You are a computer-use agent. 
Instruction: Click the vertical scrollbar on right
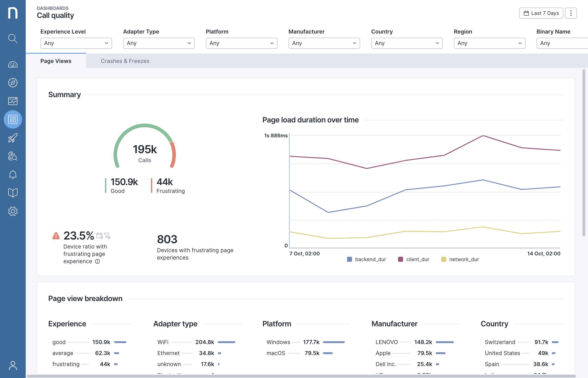pyautogui.click(x=584, y=152)
